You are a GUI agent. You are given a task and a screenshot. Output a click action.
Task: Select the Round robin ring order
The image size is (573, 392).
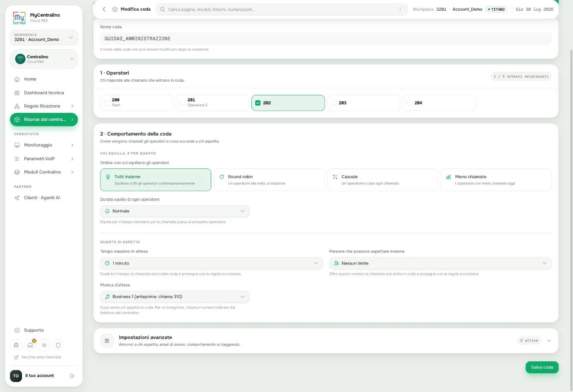(269, 180)
